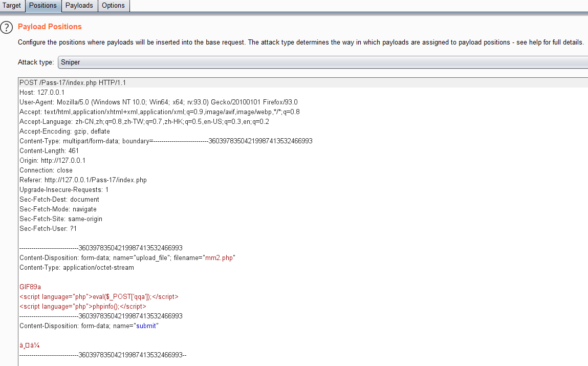Click the GIF89a payload text
588x366 pixels.
coord(30,287)
